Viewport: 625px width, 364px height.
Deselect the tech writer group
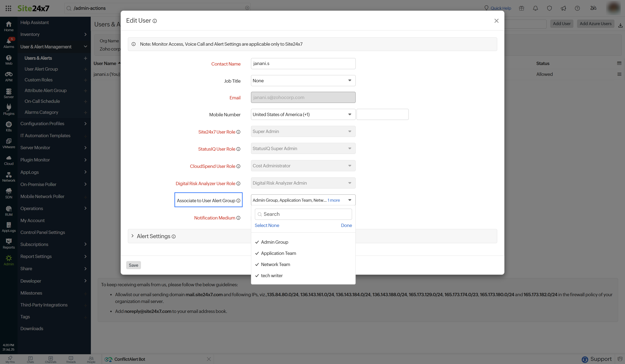(271, 275)
